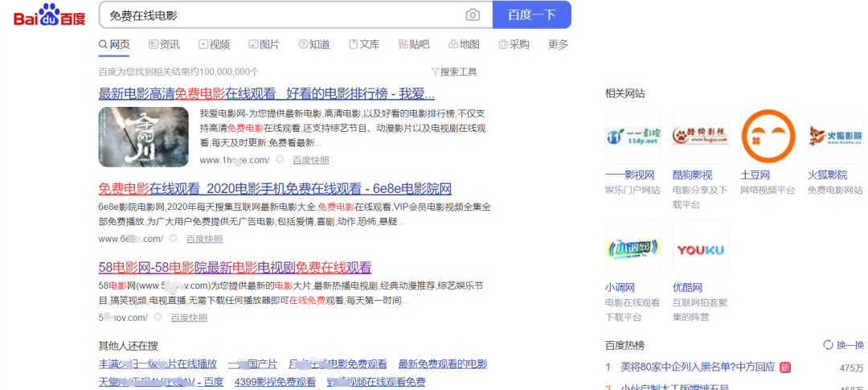Viewport: 868px width, 390px height.
Task: Open related search 4399影视免费观看
Action: (x=275, y=382)
